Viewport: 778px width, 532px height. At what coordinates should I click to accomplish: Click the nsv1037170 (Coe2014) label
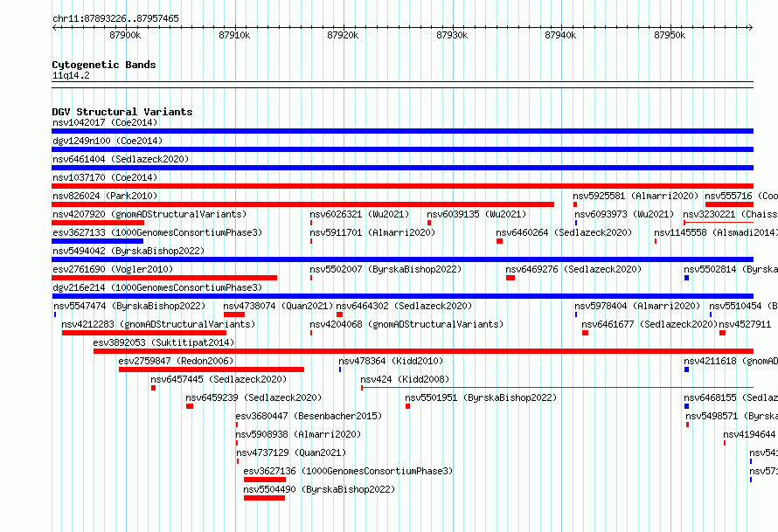(x=105, y=177)
